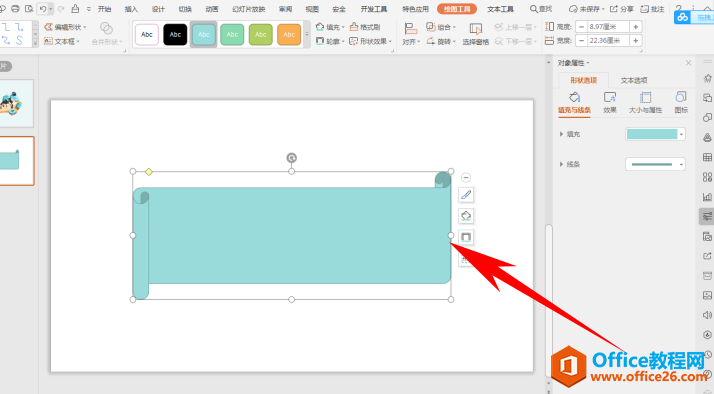The width and height of the screenshot is (714, 394).
Task: Open the Size and Properties (大小与属性) icon
Action: click(645, 97)
